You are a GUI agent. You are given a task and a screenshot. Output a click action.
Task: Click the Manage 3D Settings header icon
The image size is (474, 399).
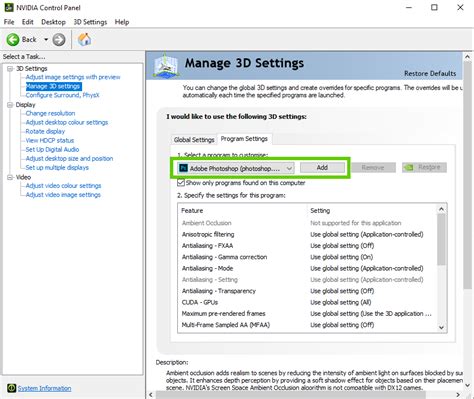166,65
